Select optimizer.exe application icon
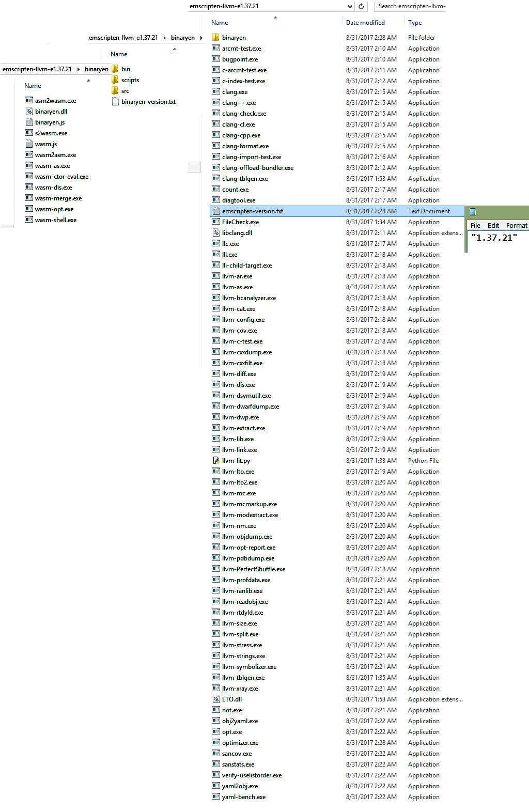529x812 pixels. 216,742
